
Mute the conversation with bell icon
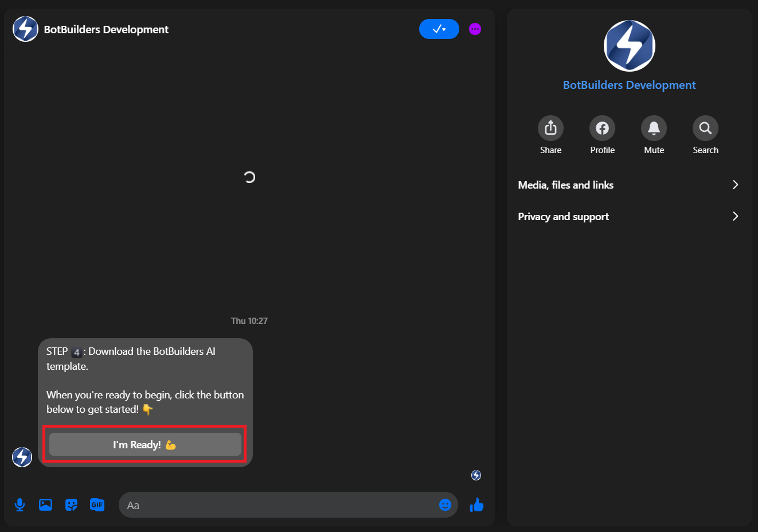pos(654,128)
